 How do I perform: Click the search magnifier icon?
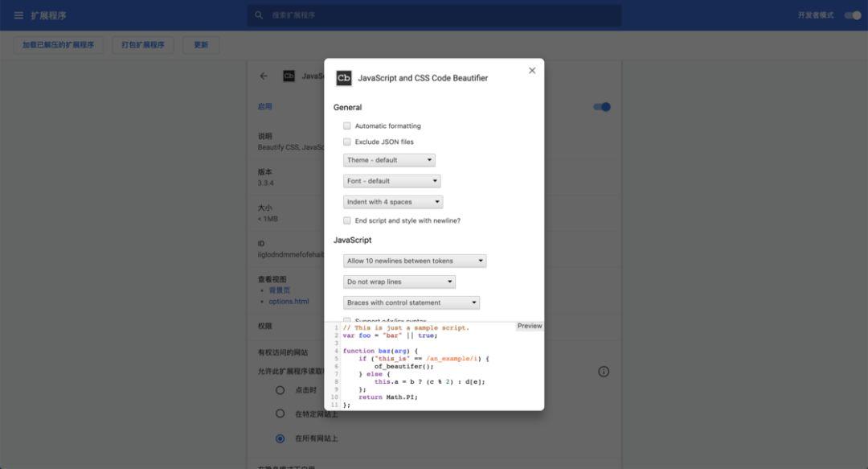[x=259, y=15]
